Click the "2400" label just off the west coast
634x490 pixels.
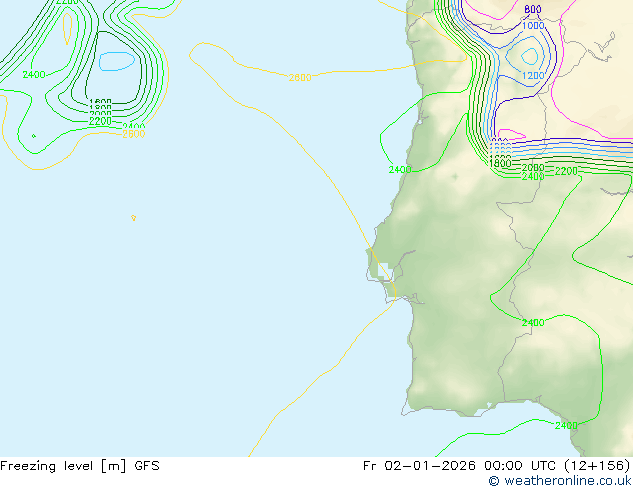[400, 170]
